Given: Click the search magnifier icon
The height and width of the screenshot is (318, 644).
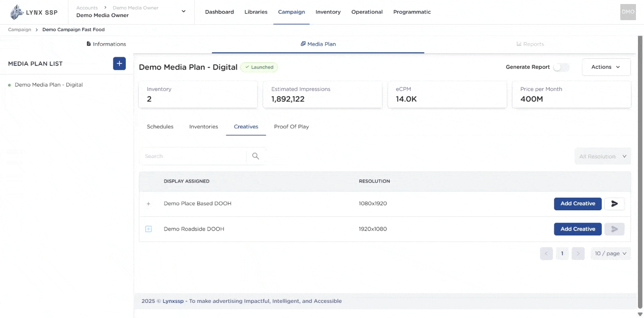Looking at the screenshot, I should (256, 156).
